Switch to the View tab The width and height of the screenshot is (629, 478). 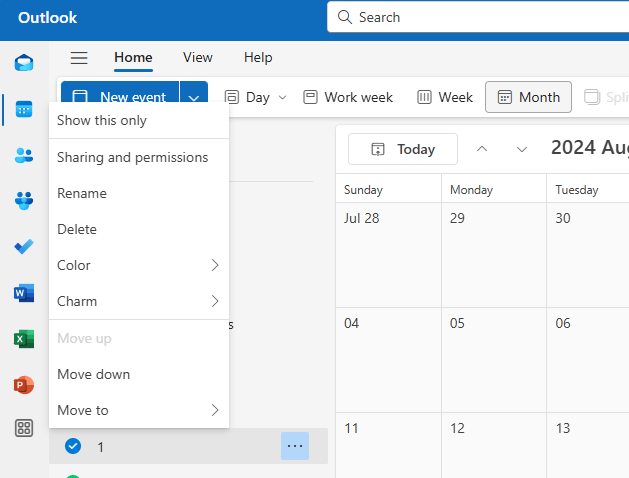coord(198,58)
